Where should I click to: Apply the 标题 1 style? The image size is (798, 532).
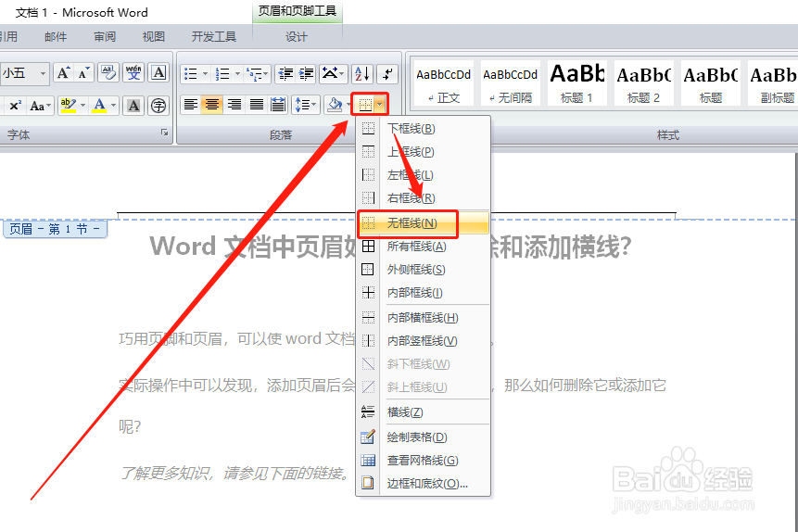coord(577,83)
